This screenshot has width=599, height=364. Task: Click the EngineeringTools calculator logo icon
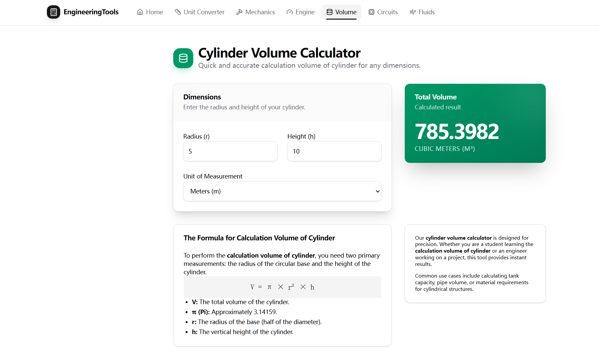pos(54,12)
